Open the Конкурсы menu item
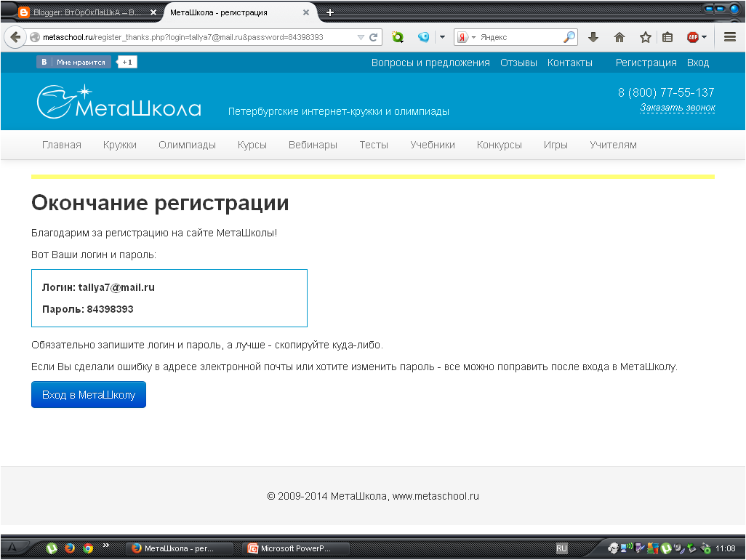Viewport: 746px width, 560px height. (x=499, y=145)
